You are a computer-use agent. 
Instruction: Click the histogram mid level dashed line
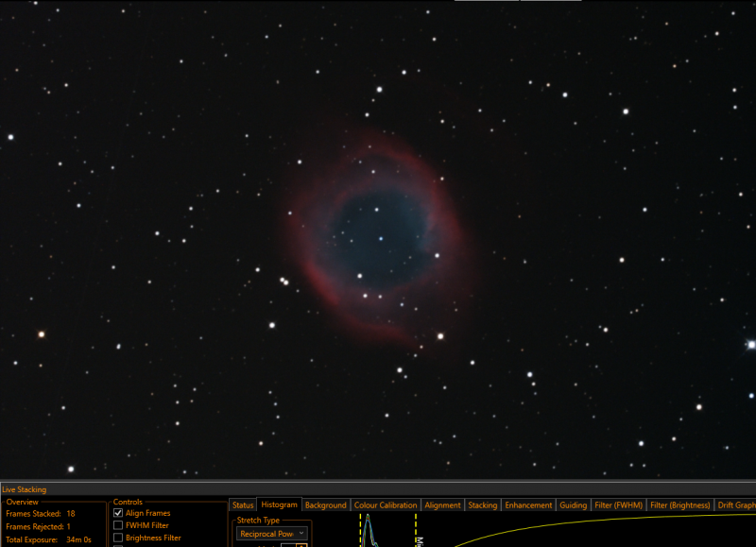[416, 530]
